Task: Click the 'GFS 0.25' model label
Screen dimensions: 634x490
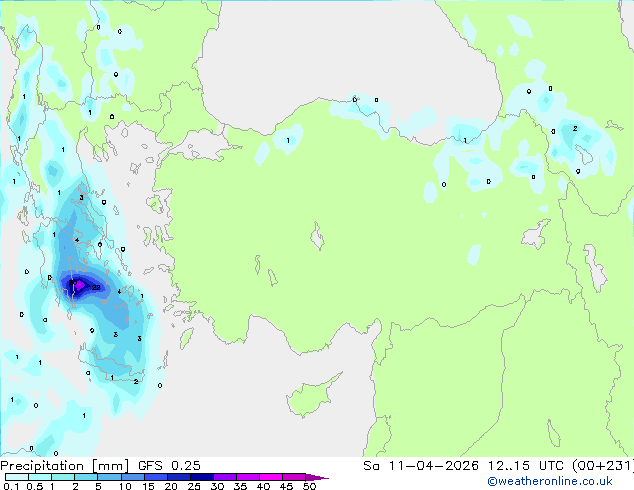Action: coord(169,466)
